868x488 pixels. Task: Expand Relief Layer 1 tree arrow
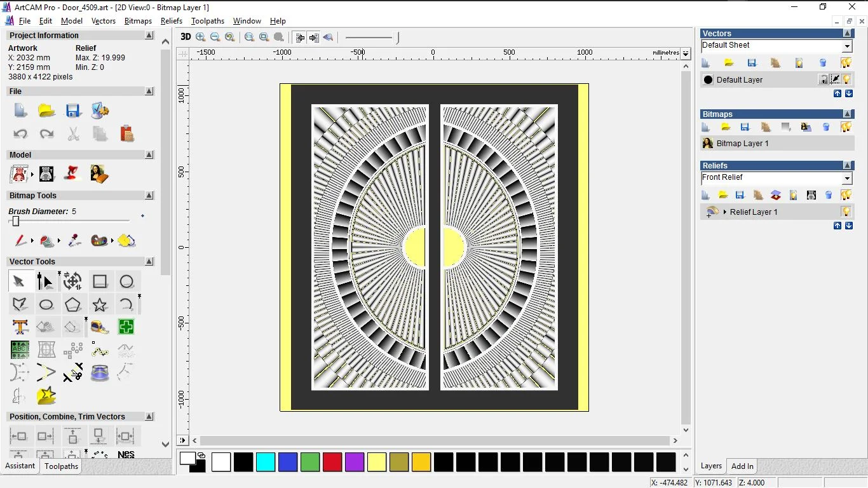click(x=724, y=212)
